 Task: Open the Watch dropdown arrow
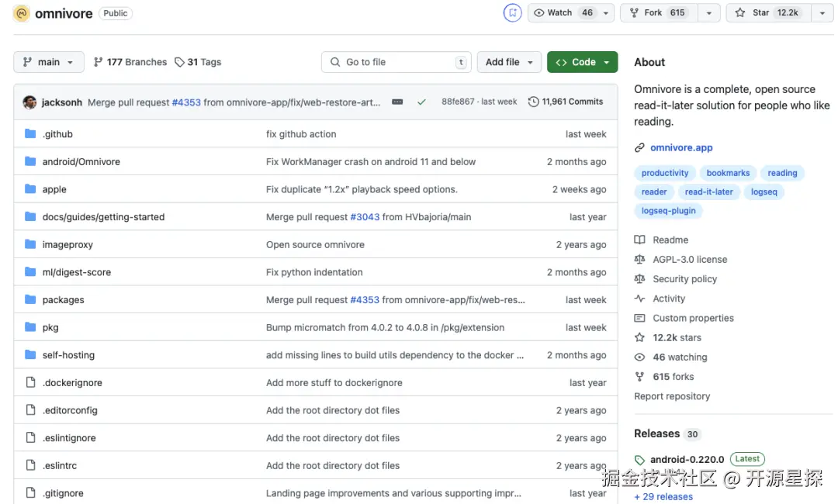[605, 13]
